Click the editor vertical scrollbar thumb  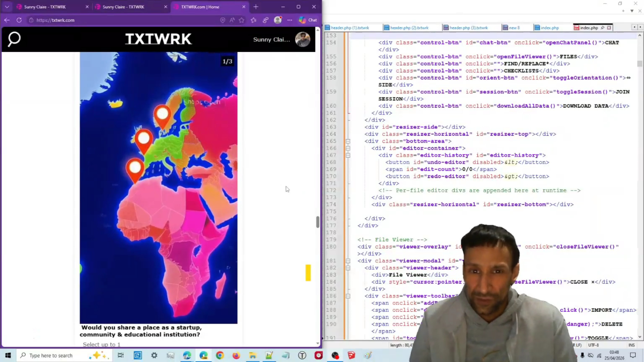click(640, 63)
